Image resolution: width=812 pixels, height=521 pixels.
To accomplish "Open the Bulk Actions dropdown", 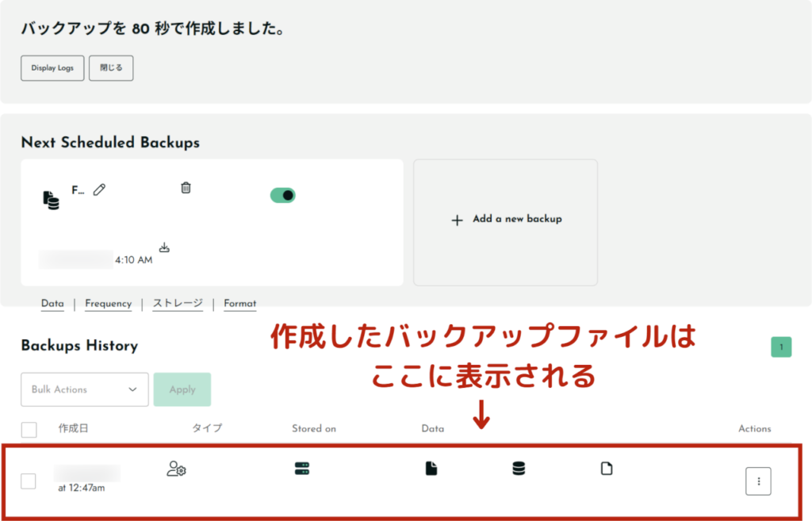I will point(85,389).
